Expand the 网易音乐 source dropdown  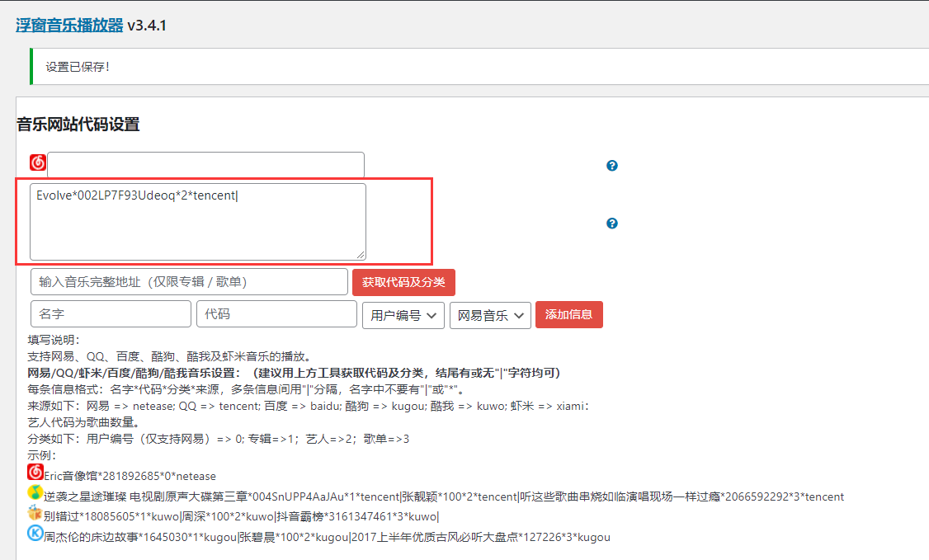coord(489,315)
